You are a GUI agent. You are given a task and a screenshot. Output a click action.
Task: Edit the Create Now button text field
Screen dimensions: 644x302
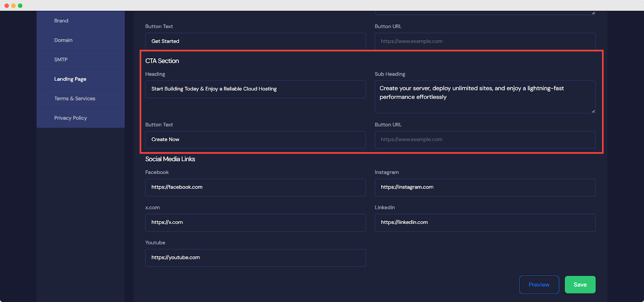[256, 140]
